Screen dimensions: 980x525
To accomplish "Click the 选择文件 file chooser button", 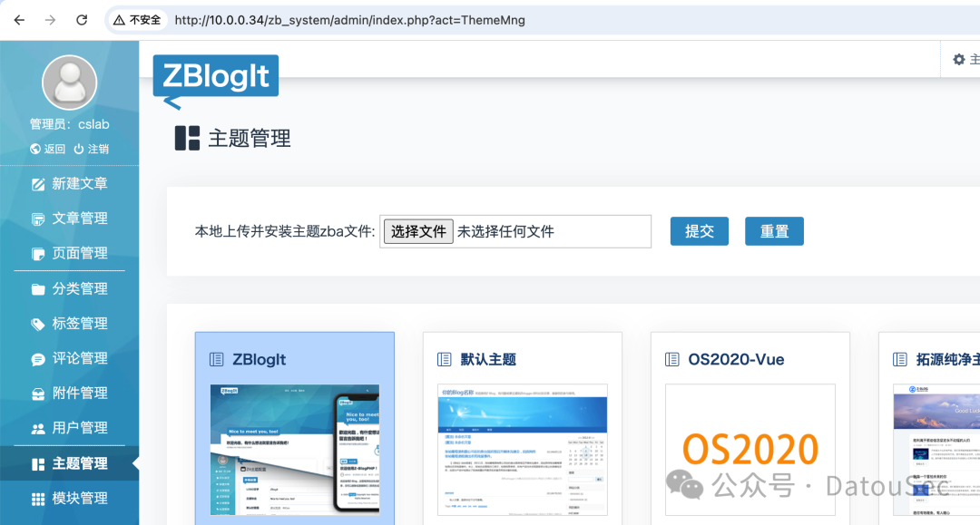I will tap(418, 231).
